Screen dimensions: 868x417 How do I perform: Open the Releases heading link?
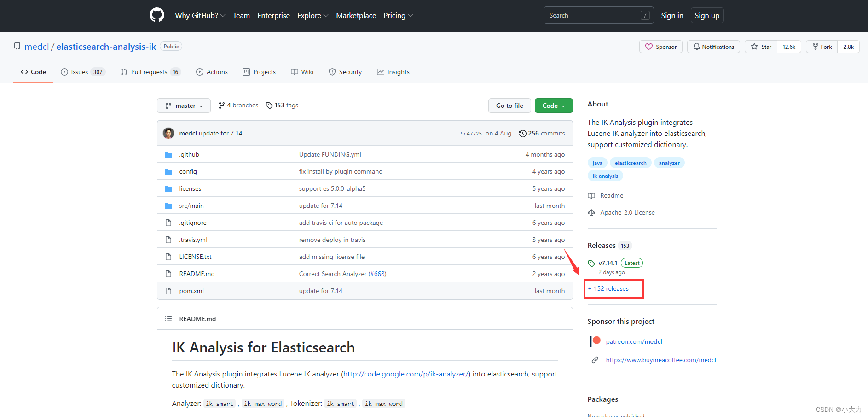pos(609,246)
